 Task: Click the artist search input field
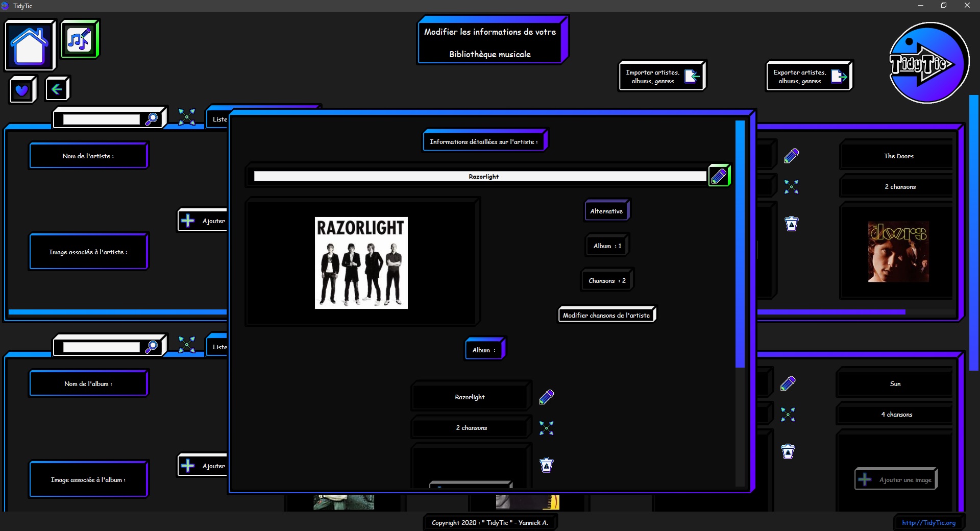pos(101,119)
